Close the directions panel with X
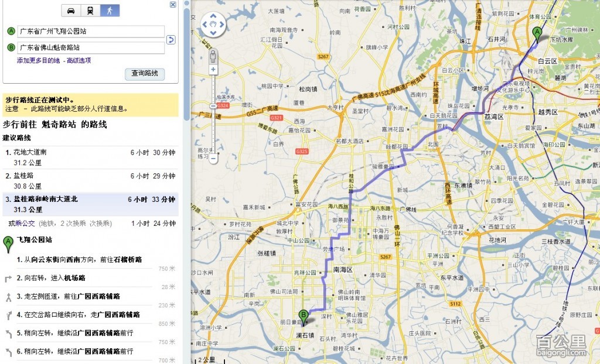 coord(173,5)
